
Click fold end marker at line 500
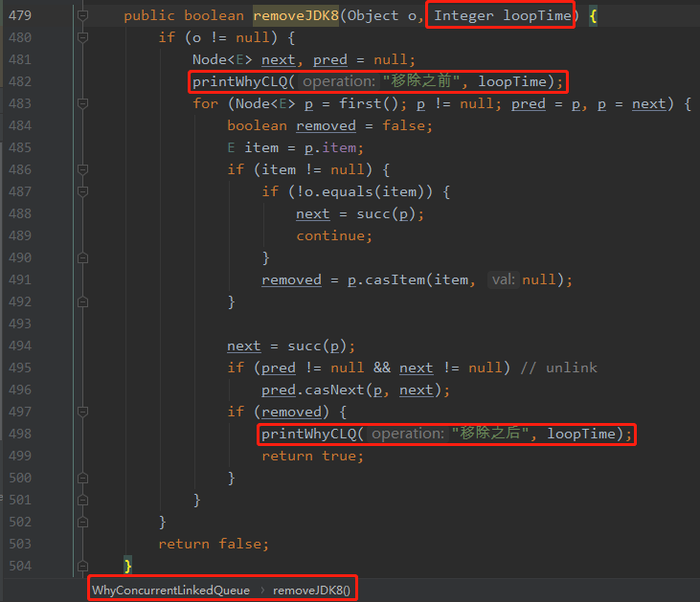coord(82,478)
